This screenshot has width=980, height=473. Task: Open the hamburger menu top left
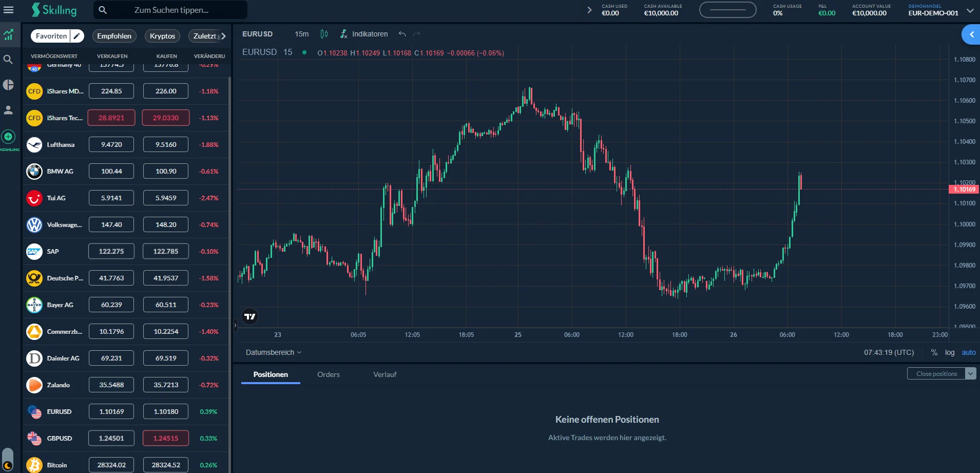coord(9,9)
